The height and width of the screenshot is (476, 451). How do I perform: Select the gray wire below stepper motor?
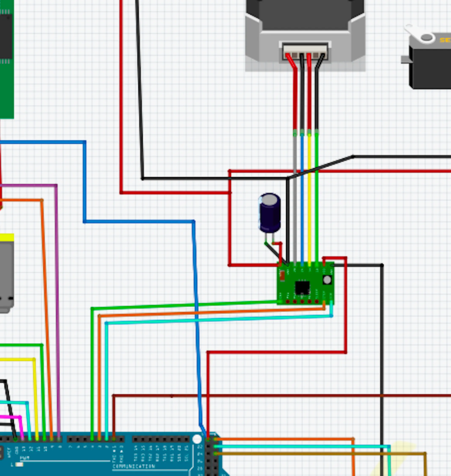point(295,154)
